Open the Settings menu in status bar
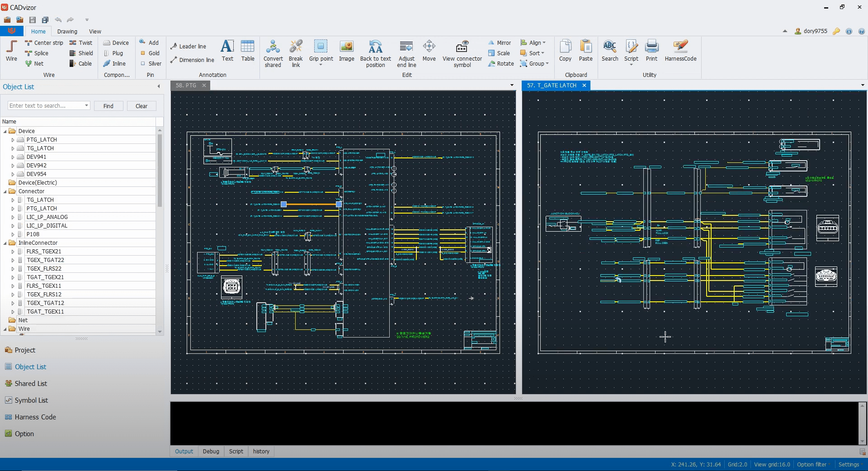 [850, 464]
